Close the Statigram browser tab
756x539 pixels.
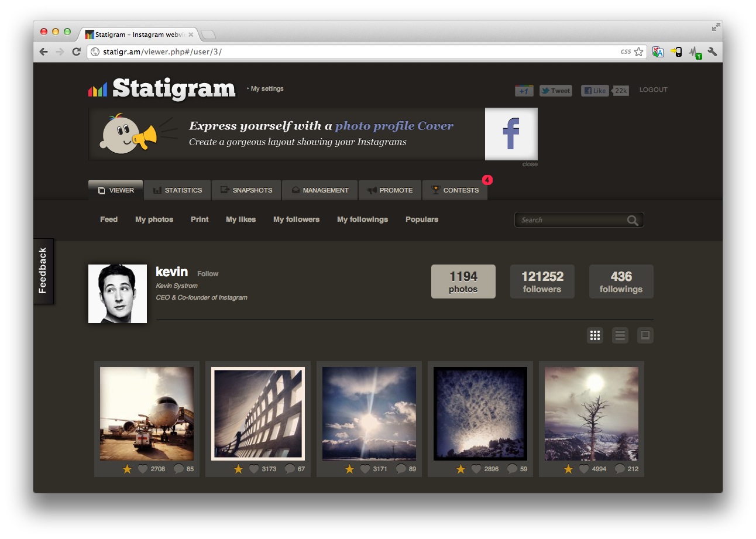tap(191, 35)
